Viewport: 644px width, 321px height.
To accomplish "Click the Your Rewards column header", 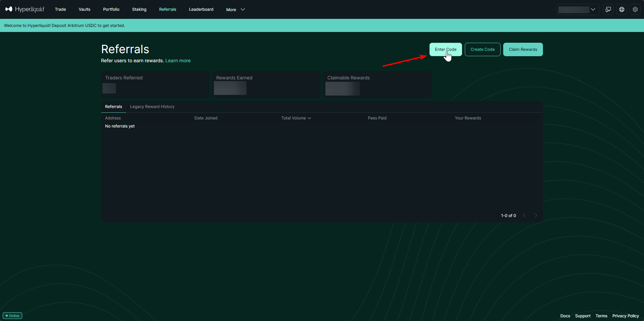I will (x=468, y=118).
